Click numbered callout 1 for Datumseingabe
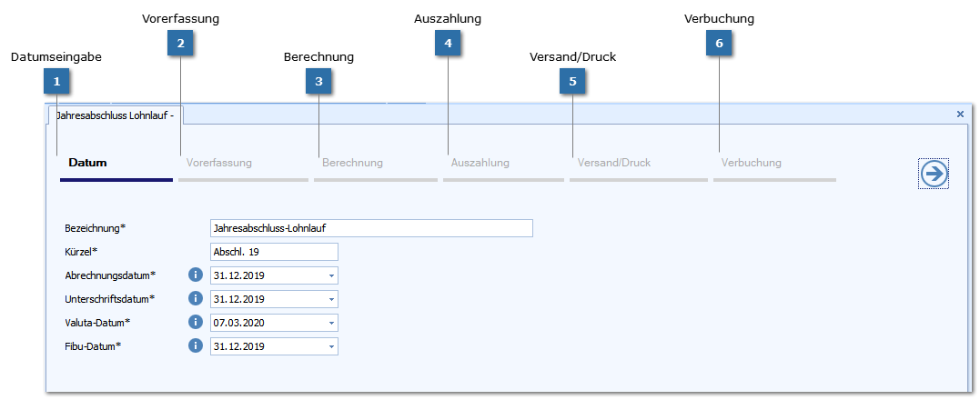 (56, 82)
